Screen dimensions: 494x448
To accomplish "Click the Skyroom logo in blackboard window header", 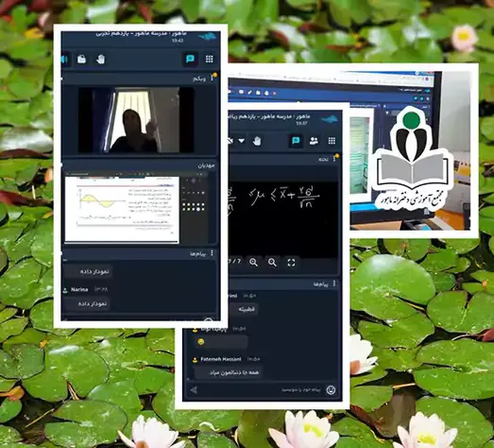I will (330, 120).
